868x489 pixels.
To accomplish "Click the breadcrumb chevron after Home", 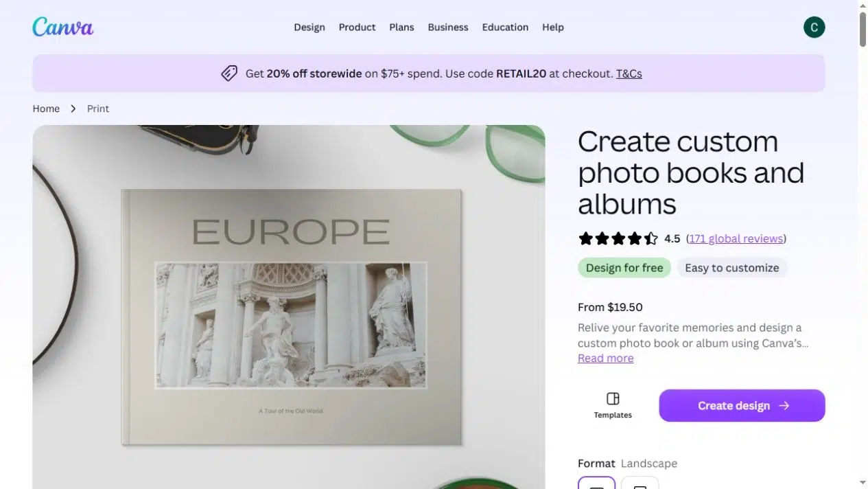I will click(x=73, y=109).
